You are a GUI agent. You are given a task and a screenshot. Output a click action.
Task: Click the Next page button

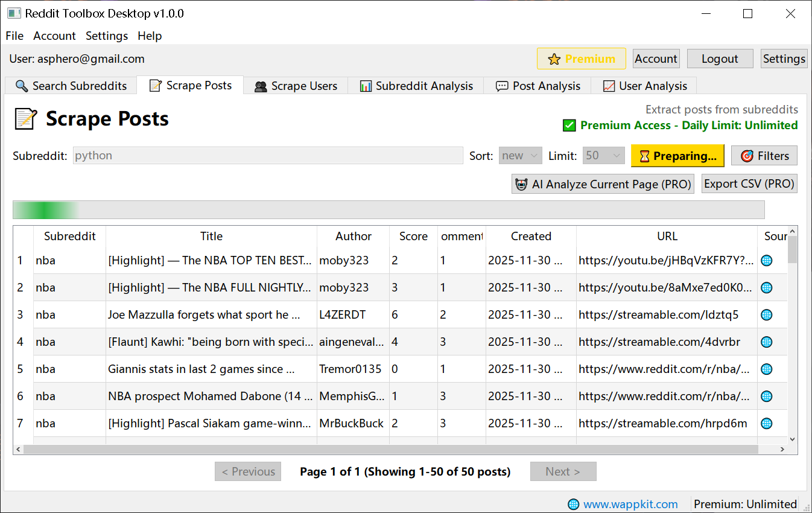(563, 471)
